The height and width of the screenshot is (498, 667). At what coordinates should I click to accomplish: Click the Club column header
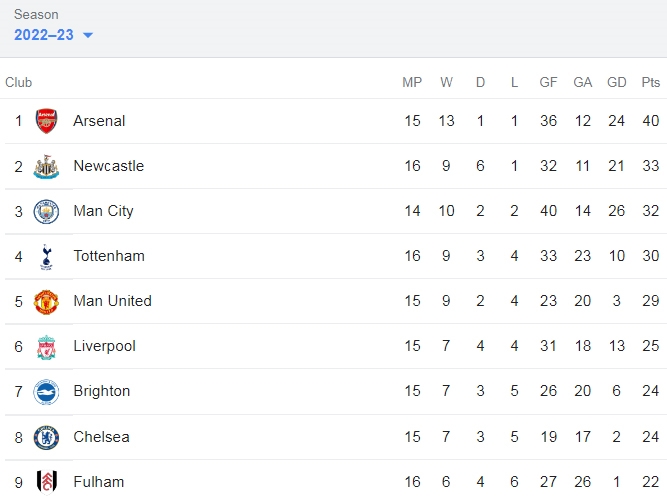18,82
